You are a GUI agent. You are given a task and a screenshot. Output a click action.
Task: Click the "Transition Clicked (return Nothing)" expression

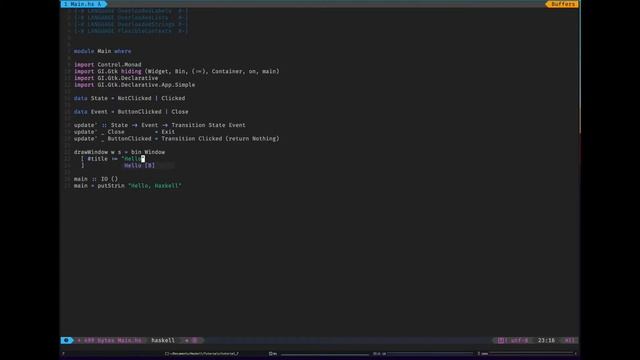[220, 138]
